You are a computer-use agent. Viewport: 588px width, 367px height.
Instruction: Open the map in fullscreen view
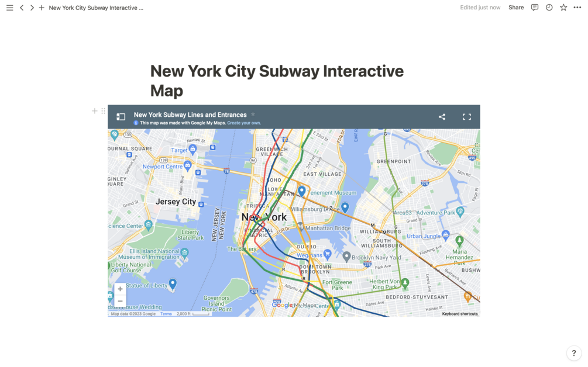467,117
